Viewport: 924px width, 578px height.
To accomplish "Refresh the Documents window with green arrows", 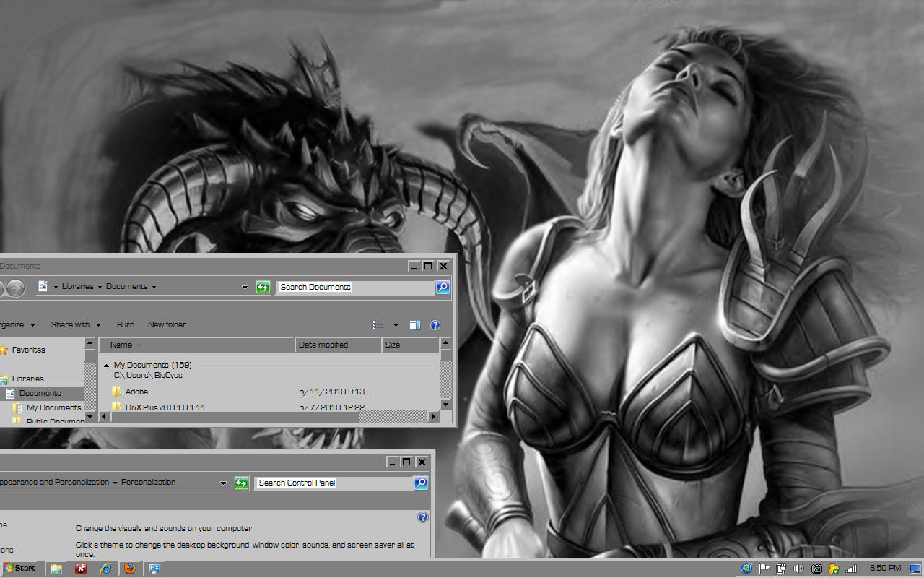I will (x=263, y=288).
